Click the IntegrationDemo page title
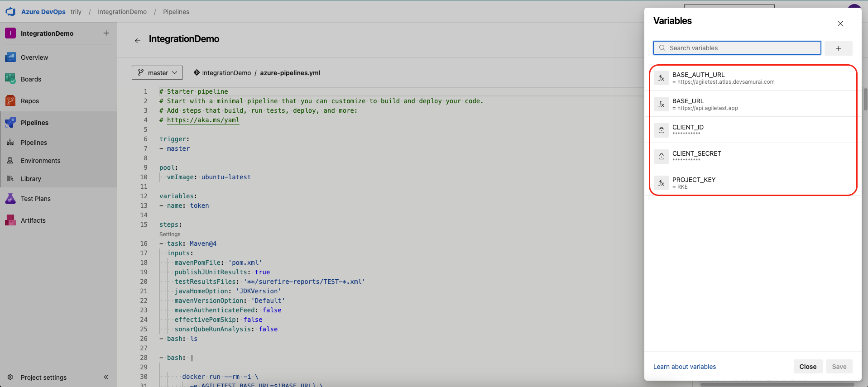868x387 pixels. pyautogui.click(x=184, y=39)
